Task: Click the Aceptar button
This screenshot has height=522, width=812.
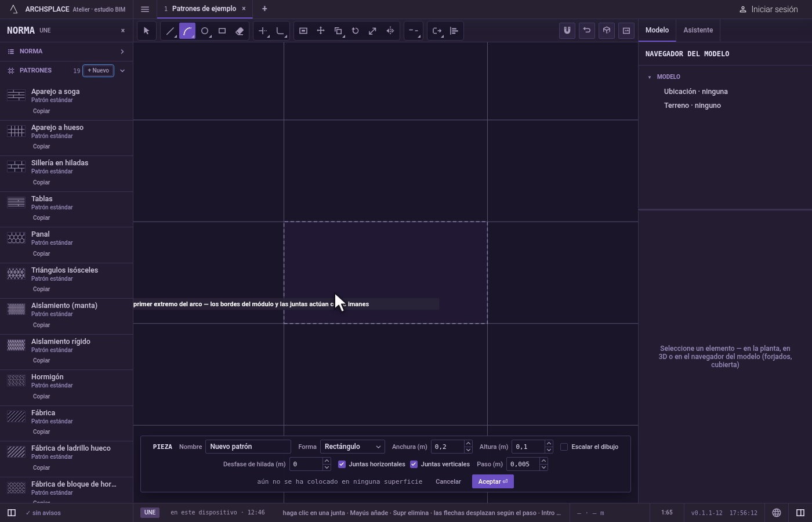Action: tap(493, 481)
